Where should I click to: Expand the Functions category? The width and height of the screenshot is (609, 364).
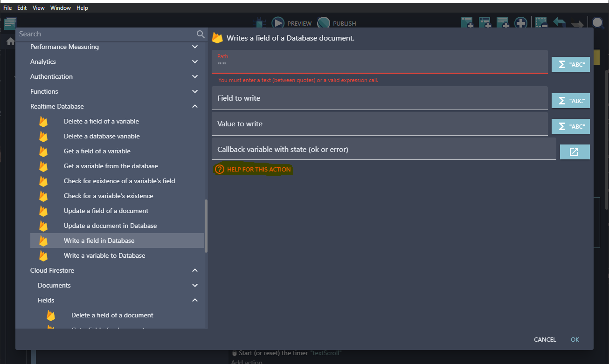[195, 92]
